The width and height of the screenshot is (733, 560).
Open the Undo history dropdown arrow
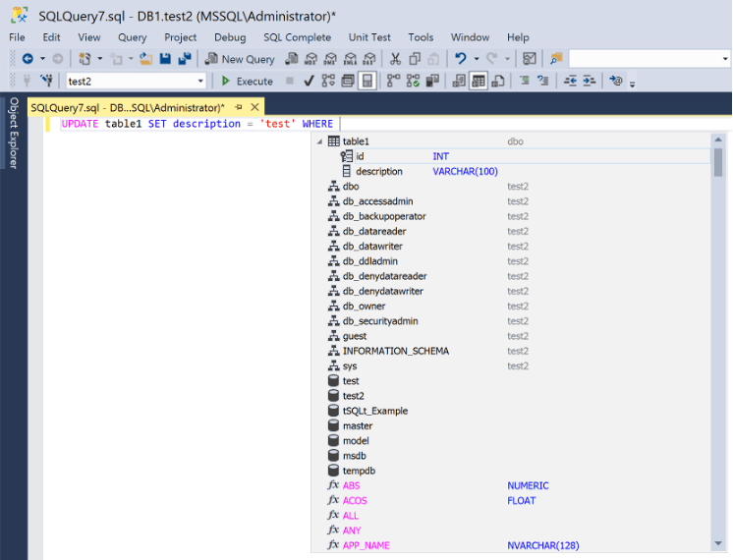(x=477, y=58)
